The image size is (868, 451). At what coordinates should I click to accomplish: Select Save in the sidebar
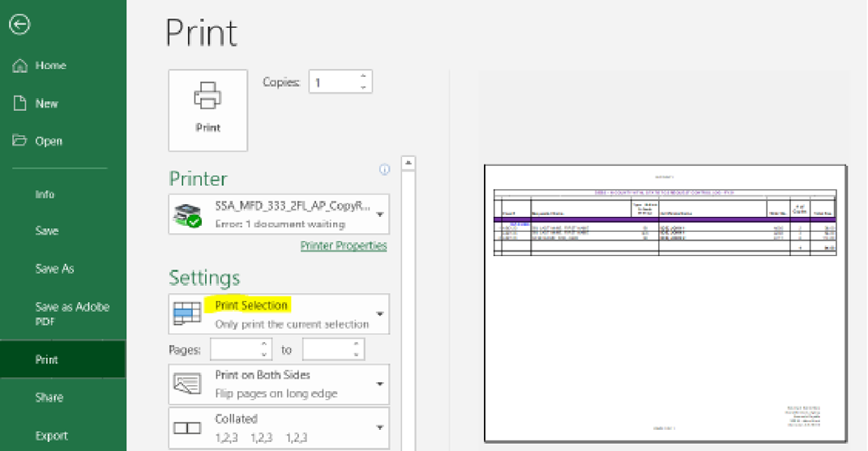tap(46, 231)
